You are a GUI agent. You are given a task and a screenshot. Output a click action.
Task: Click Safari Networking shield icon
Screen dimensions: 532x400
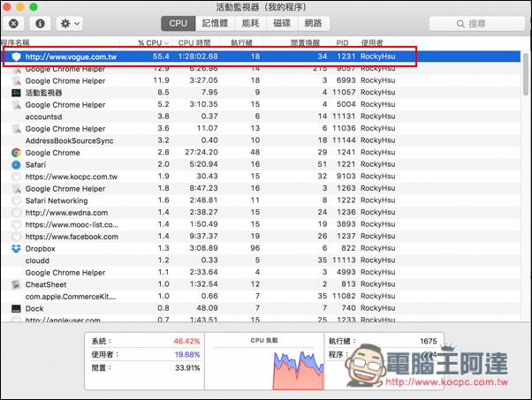click(16, 200)
